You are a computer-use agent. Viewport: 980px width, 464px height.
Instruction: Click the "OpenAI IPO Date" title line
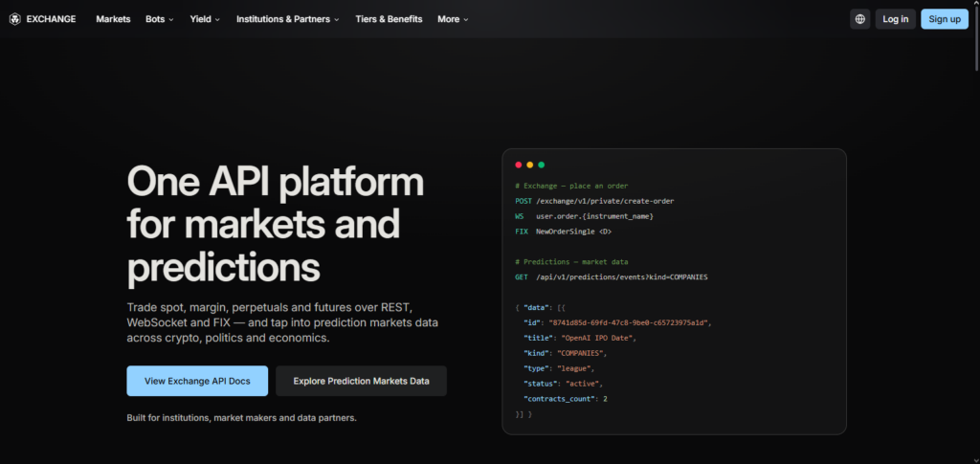pos(581,338)
